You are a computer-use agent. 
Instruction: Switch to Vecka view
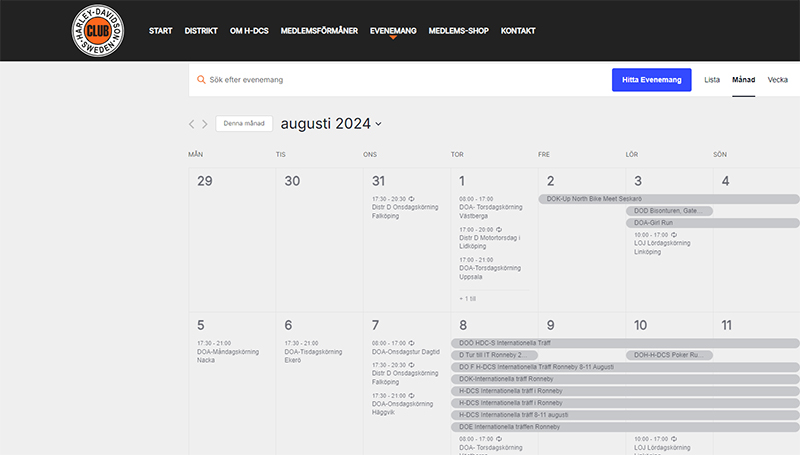[777, 80]
